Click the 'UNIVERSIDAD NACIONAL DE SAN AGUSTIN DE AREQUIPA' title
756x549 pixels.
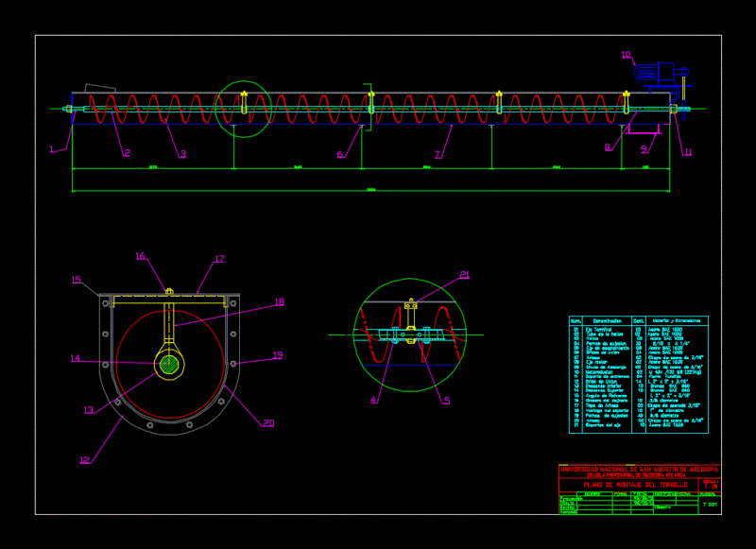tap(640, 469)
